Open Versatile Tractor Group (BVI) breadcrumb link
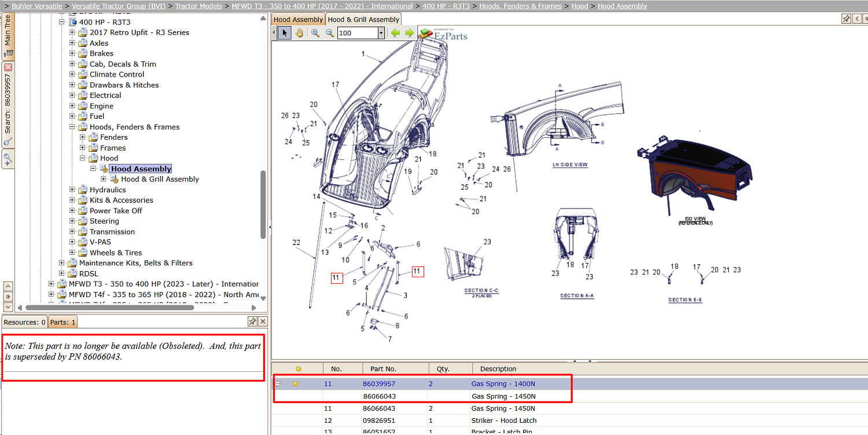Image resolution: width=868 pixels, height=435 pixels. click(x=119, y=6)
